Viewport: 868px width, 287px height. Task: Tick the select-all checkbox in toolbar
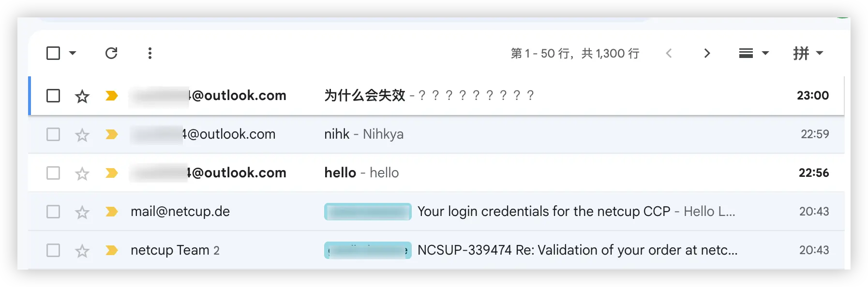coord(53,53)
